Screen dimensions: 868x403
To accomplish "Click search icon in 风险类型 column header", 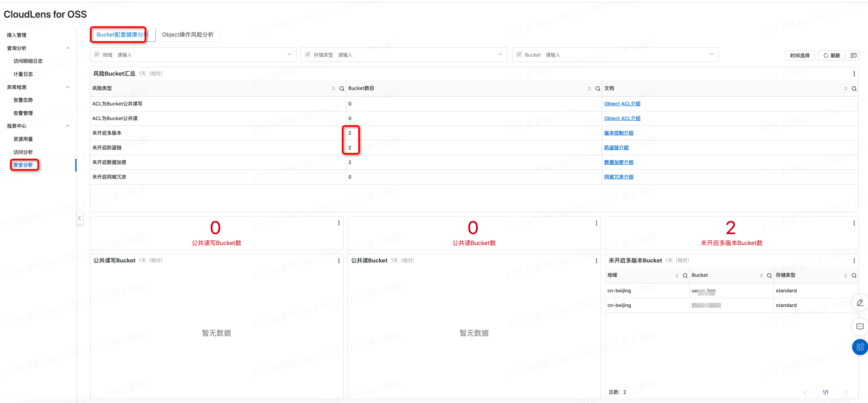I will pos(342,89).
